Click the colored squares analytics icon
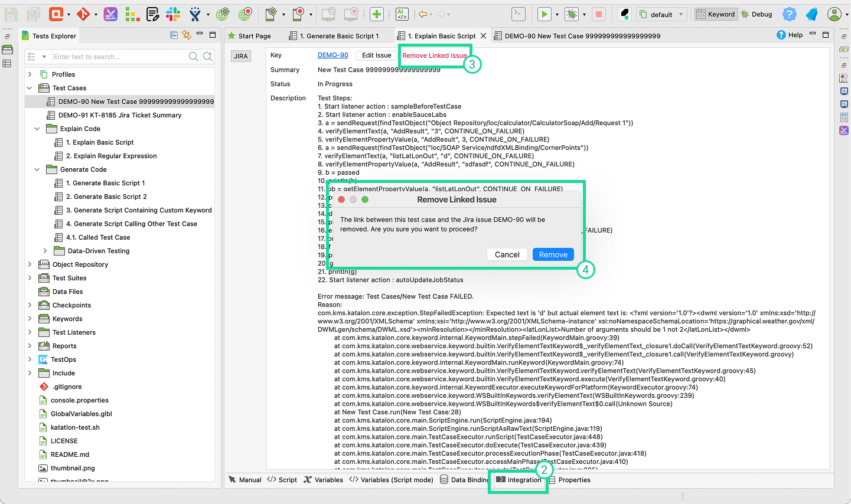Image resolution: width=851 pixels, height=504 pixels. coord(132,14)
